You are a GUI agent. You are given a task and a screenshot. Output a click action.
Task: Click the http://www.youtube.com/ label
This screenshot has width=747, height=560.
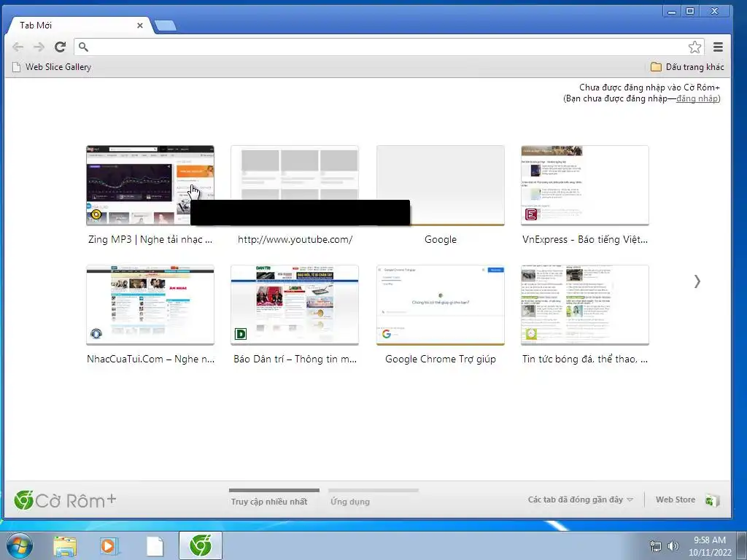(x=295, y=239)
